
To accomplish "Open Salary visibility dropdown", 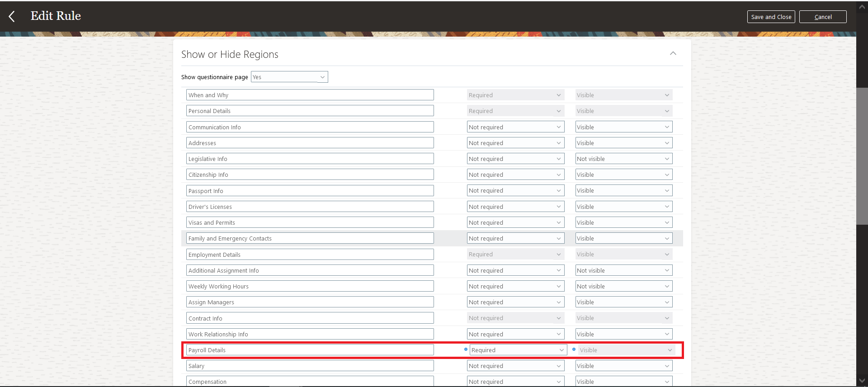I will pos(624,366).
